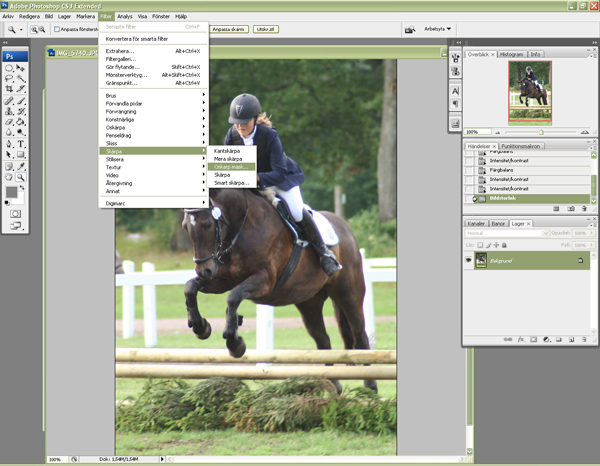Toggle lock position in Lager panel

click(x=496, y=245)
